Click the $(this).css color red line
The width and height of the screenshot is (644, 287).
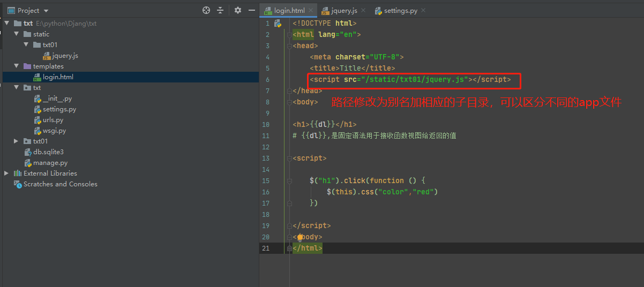(382, 192)
